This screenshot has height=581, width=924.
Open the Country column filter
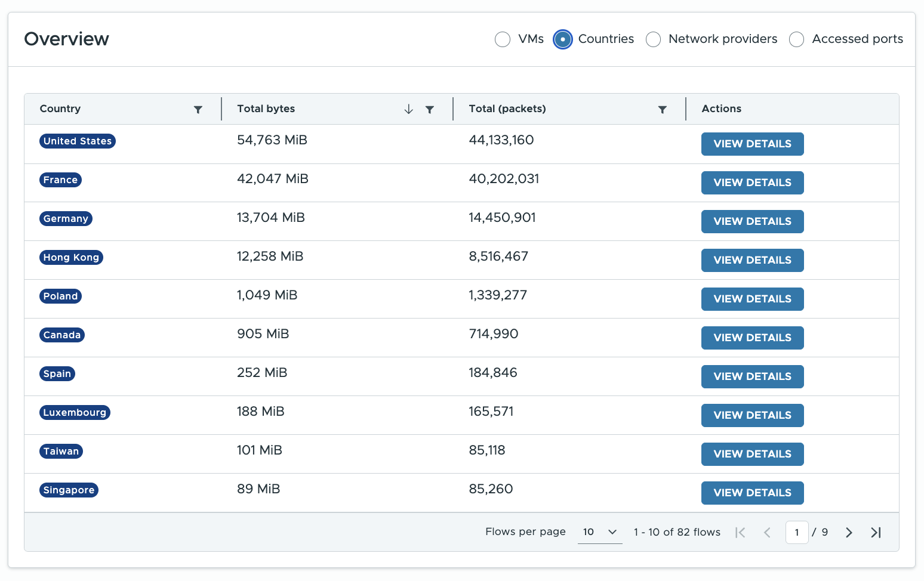pyautogui.click(x=198, y=109)
